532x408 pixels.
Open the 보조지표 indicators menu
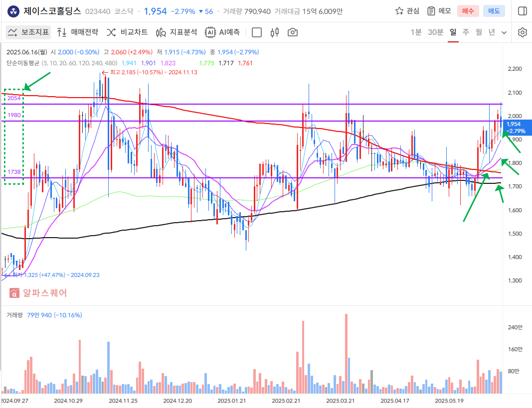28,32
